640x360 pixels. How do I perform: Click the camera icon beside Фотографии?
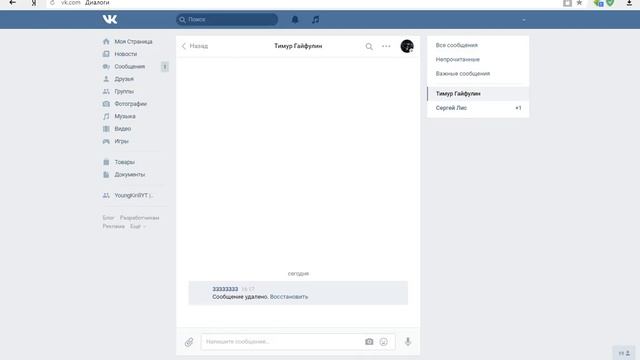pyautogui.click(x=106, y=104)
